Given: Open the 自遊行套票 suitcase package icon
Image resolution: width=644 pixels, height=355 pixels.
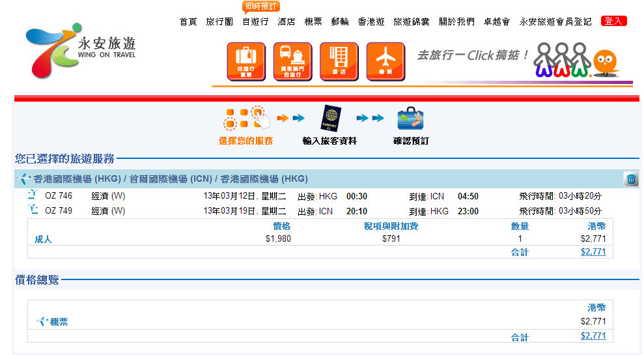Looking at the screenshot, I should coord(245,61).
